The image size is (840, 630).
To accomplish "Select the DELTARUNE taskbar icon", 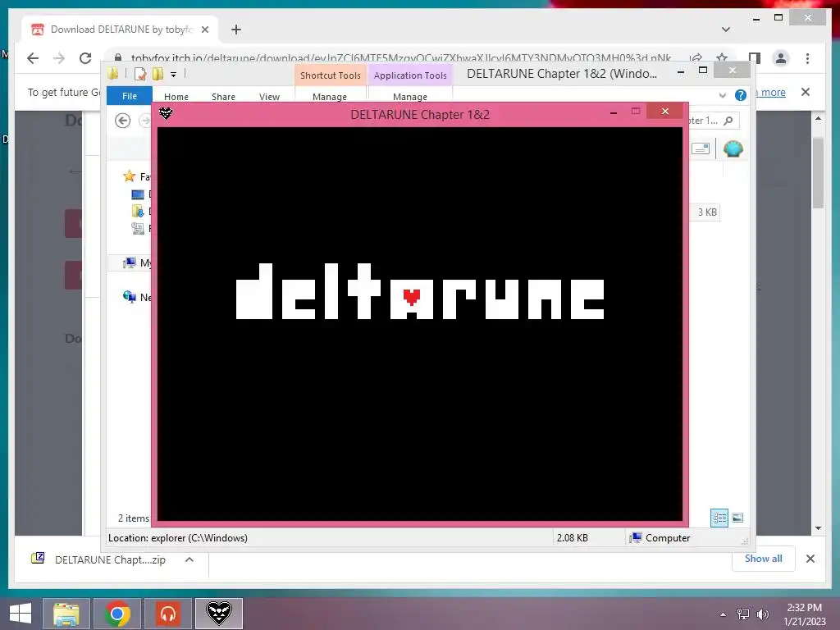I will 219,614.
